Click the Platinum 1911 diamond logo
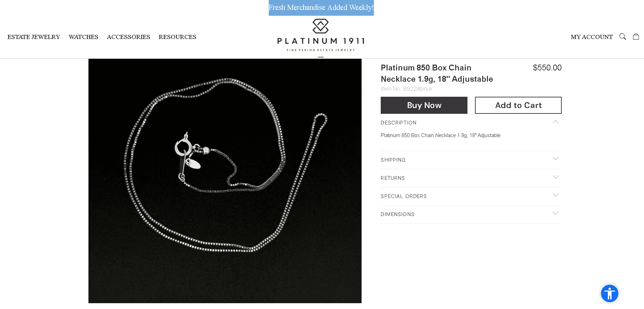 [x=321, y=26]
